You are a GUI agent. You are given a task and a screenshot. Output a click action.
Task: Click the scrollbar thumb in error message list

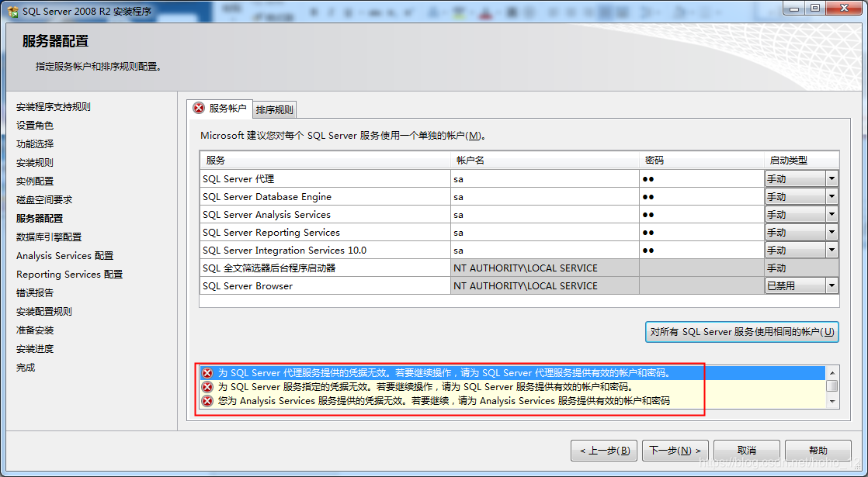pyautogui.click(x=832, y=385)
